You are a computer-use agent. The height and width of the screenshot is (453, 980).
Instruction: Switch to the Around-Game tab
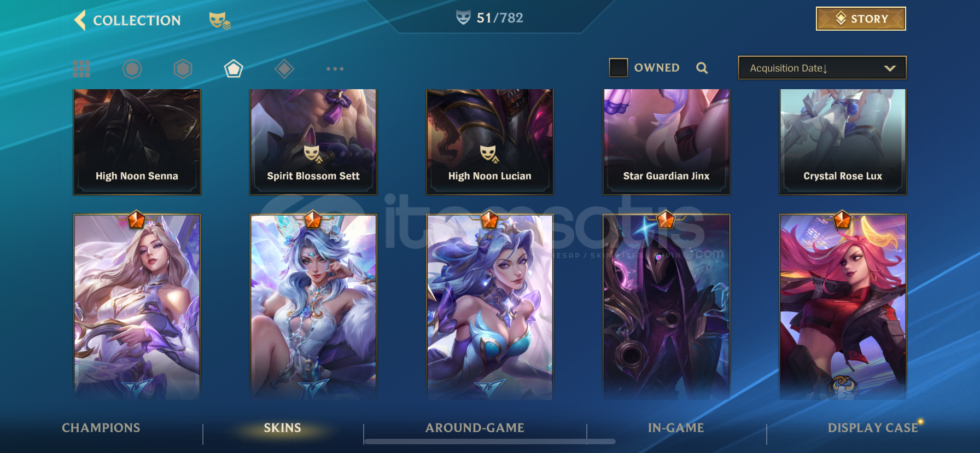(x=475, y=428)
